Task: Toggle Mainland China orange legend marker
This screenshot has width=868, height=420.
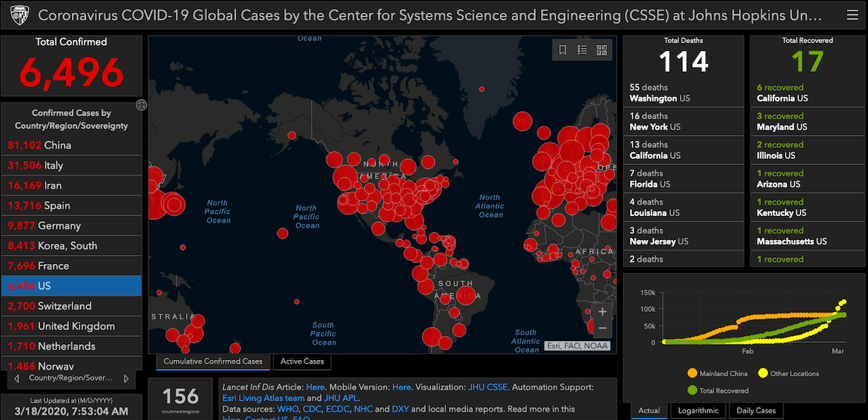Action: pyautogui.click(x=692, y=373)
